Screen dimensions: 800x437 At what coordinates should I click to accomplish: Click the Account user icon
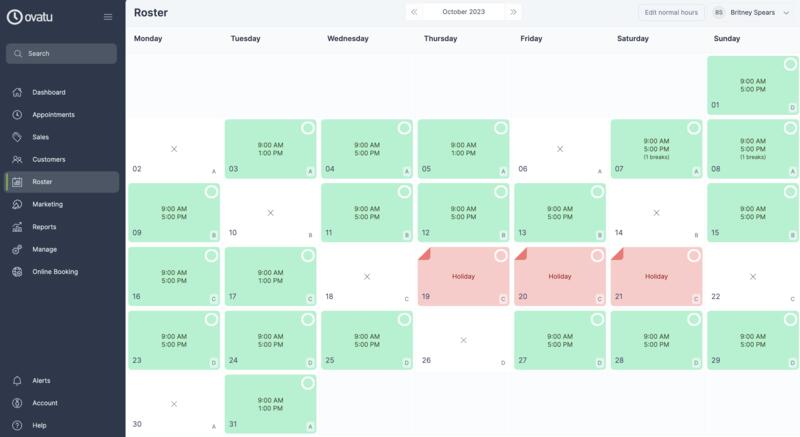click(x=17, y=403)
